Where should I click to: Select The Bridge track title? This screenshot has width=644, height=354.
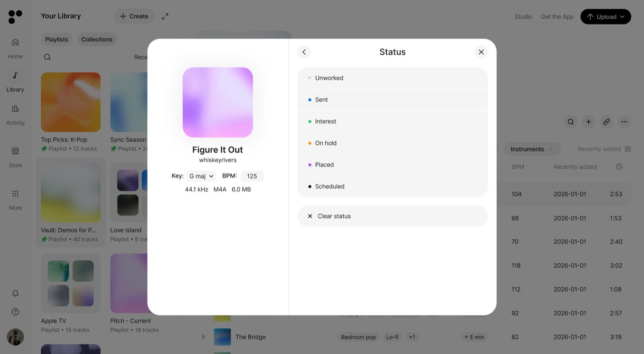coord(251,337)
